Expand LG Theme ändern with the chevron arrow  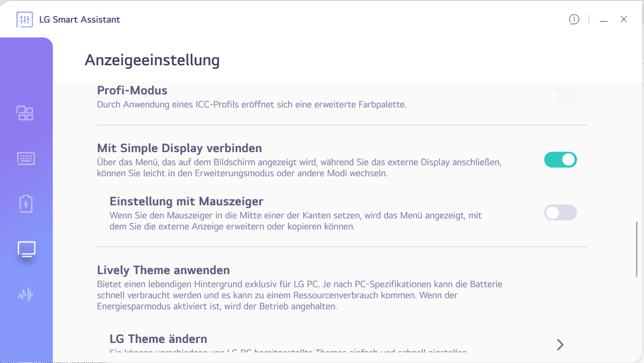coord(560,344)
